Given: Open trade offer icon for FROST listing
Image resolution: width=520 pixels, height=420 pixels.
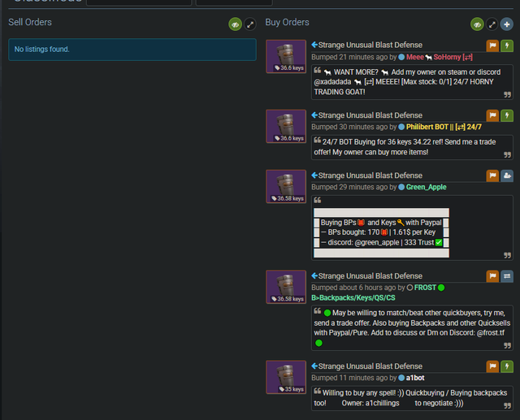Looking at the screenshot, I should [507, 276].
